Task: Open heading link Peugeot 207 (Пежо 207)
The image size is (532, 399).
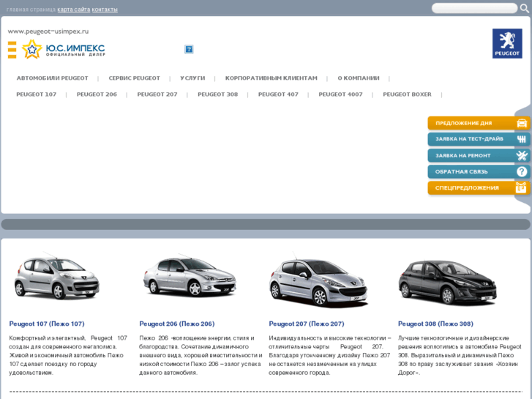Action: tap(307, 324)
